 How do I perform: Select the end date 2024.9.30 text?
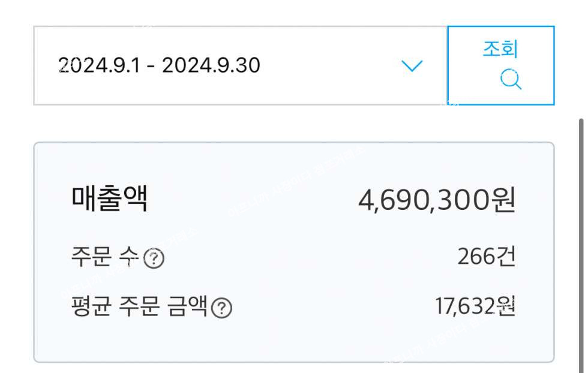[x=211, y=65]
